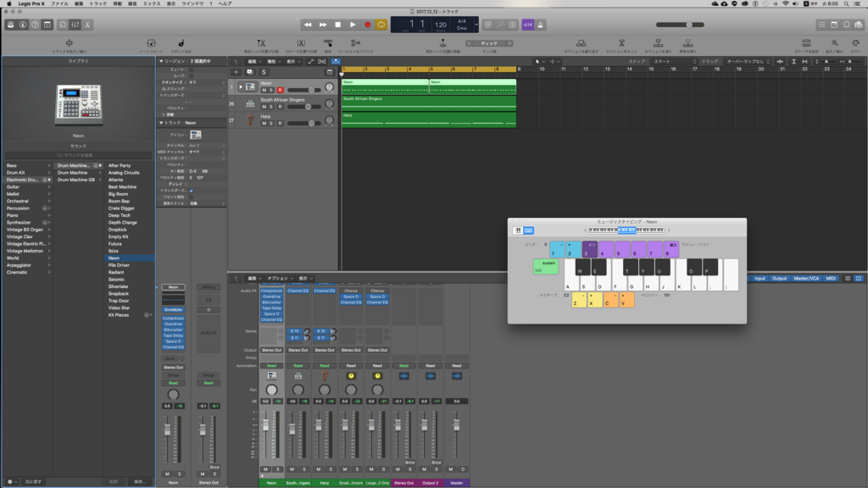Switch mixer to the Output tab

[779, 278]
